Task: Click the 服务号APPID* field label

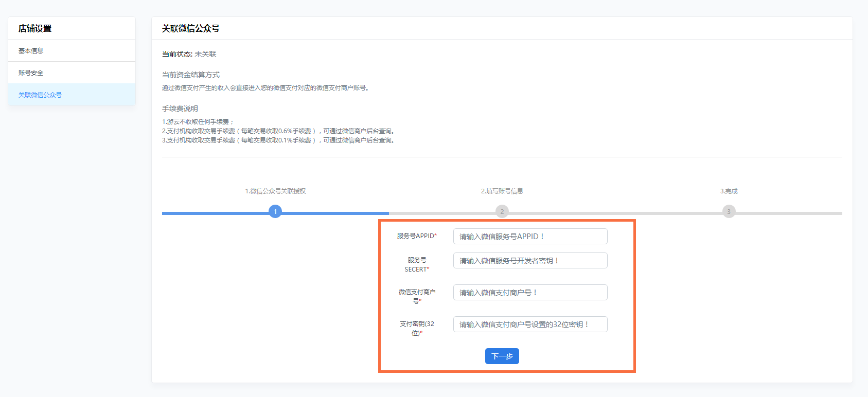Action: (x=417, y=236)
